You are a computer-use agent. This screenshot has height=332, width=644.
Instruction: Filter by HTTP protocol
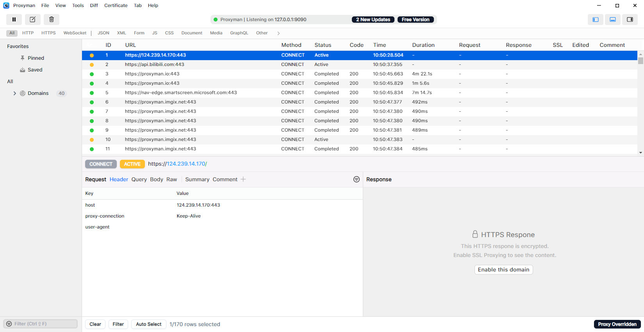(28, 33)
